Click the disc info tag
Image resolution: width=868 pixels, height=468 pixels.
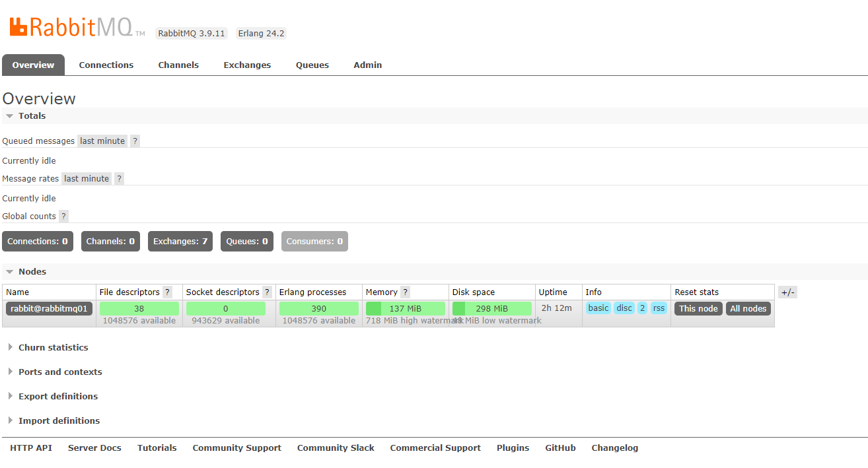[x=624, y=308]
